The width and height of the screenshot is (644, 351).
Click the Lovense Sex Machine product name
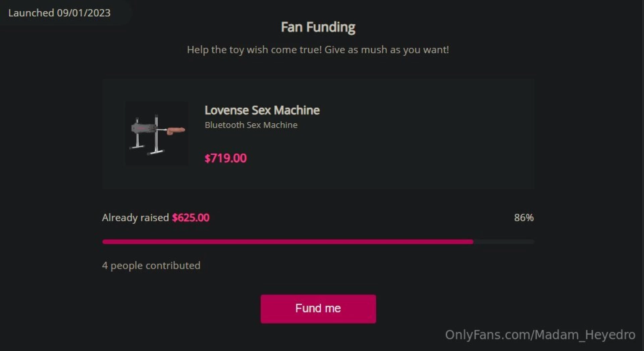[262, 110]
